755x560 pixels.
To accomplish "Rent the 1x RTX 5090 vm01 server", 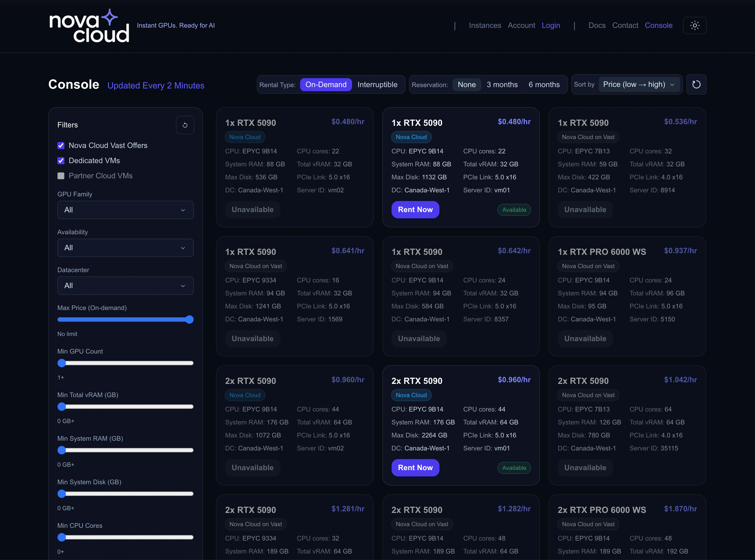I will 415,210.
